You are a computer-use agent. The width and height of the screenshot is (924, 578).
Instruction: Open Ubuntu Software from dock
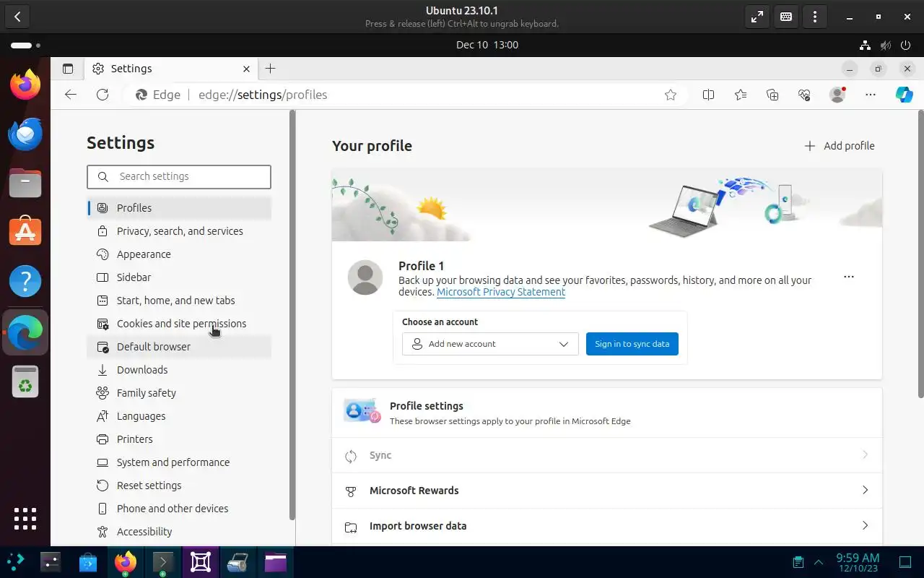[x=25, y=232]
